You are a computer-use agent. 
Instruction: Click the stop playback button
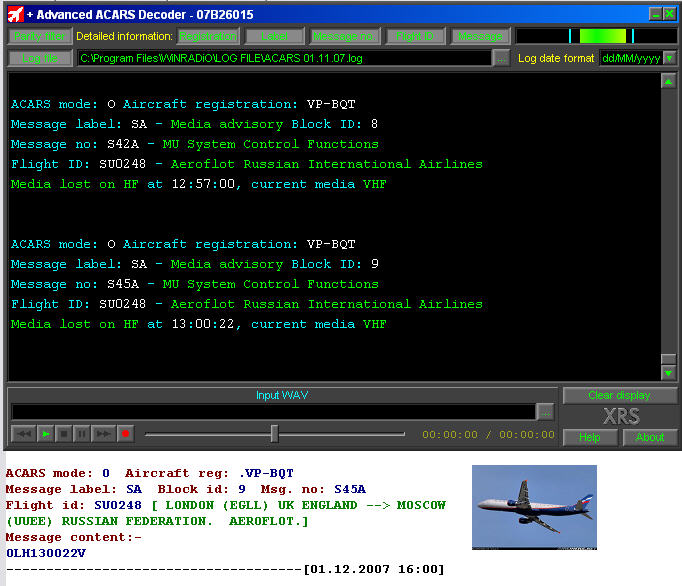click(64, 434)
